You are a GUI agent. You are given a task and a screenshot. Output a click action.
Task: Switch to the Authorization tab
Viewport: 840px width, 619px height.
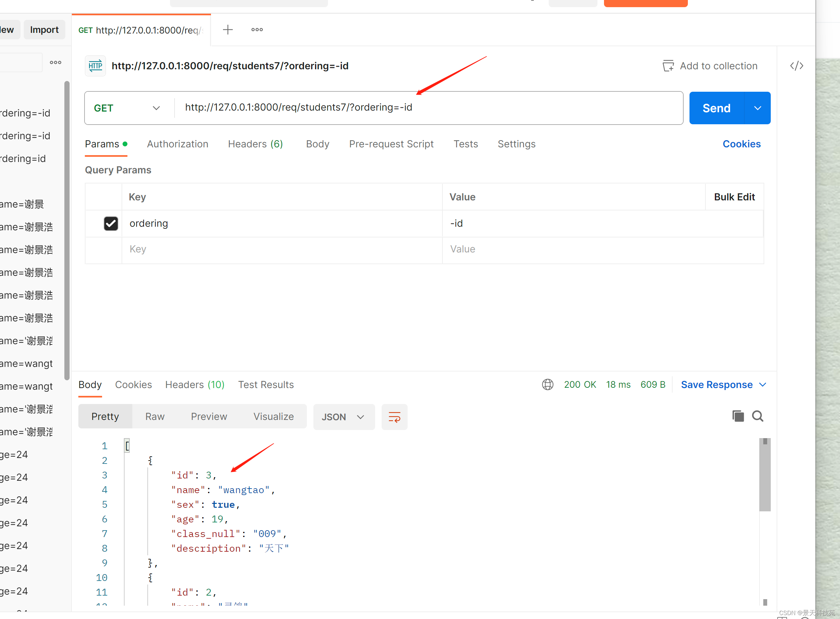pyautogui.click(x=177, y=144)
